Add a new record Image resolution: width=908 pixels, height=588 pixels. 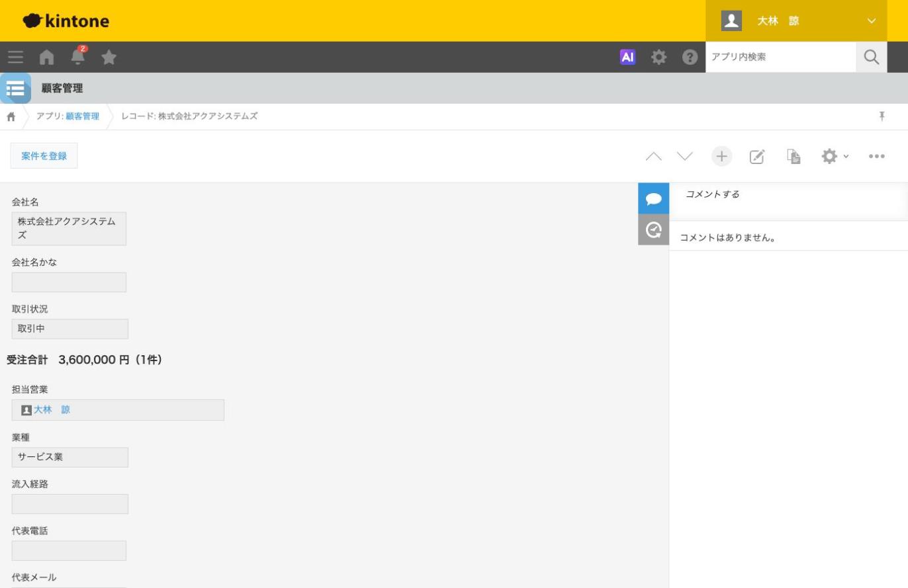[x=721, y=156]
